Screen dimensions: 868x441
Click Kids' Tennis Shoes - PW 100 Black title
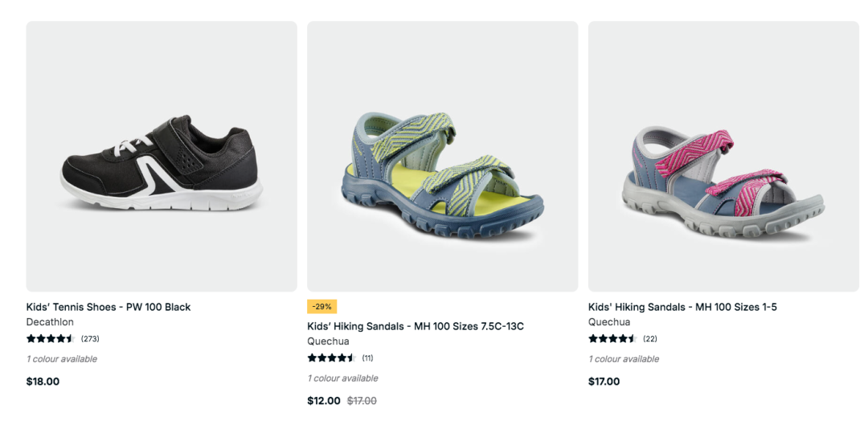108,307
